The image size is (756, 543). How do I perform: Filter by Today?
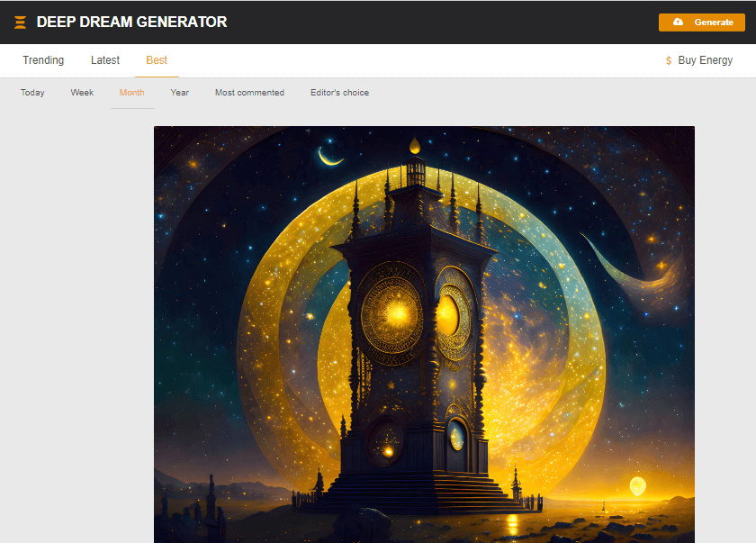(32, 93)
